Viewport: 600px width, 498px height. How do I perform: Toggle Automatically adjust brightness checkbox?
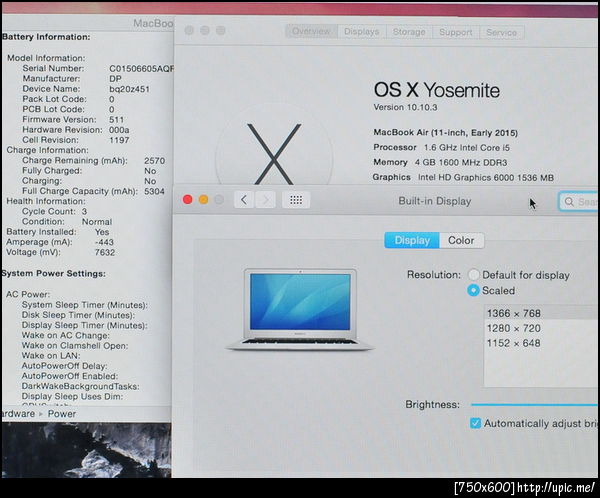coord(475,423)
